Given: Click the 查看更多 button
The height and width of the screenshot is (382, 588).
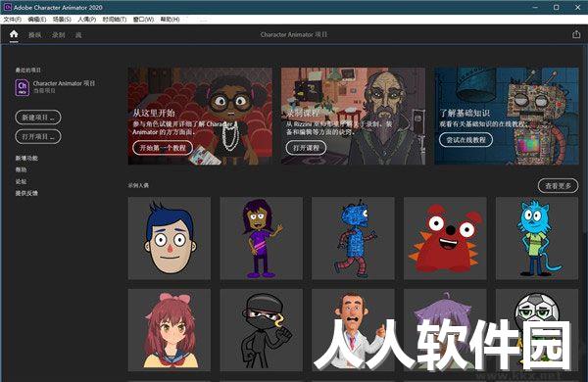Looking at the screenshot, I should tap(558, 185).
